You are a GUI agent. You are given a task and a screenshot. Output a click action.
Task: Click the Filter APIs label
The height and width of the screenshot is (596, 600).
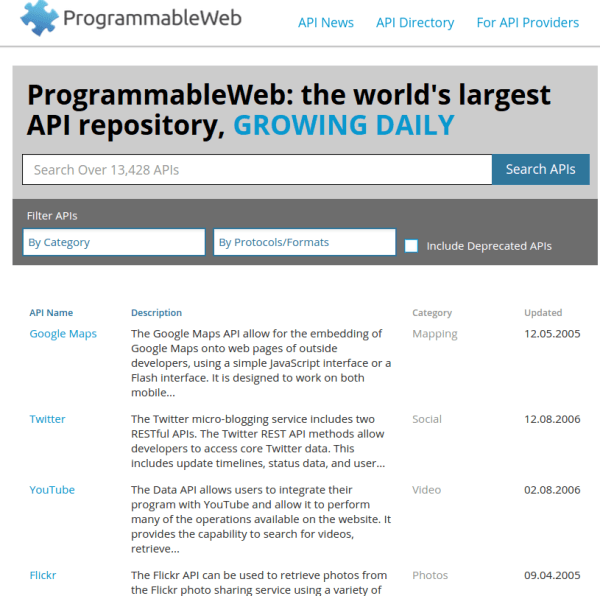[52, 216]
